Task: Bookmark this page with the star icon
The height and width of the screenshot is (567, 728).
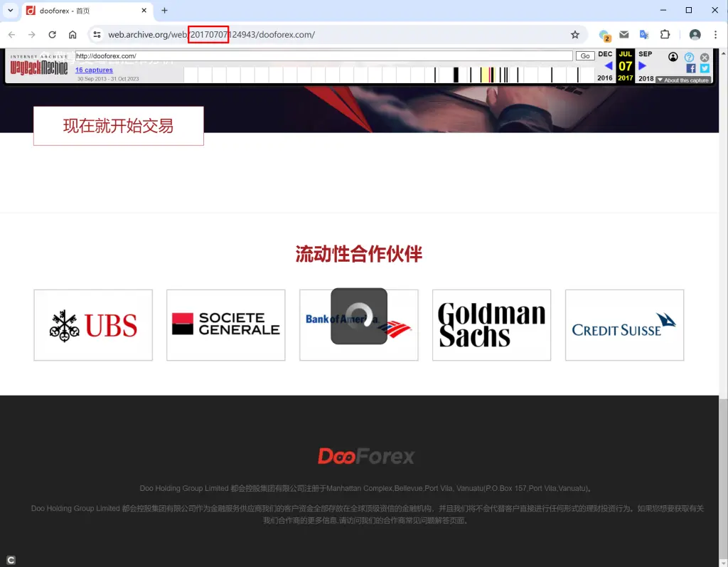Action: pos(574,35)
